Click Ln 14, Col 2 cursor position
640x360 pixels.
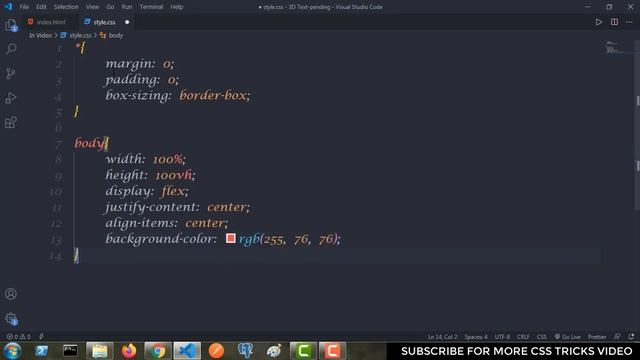click(x=442, y=337)
